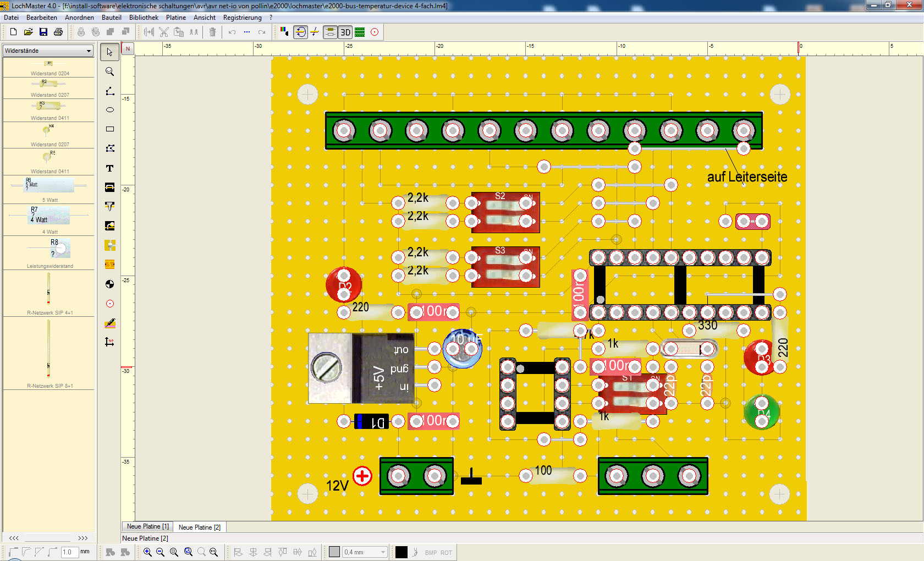Screen dimensions: 924x561
Task: Activate the measure dimension tool
Action: (110, 342)
